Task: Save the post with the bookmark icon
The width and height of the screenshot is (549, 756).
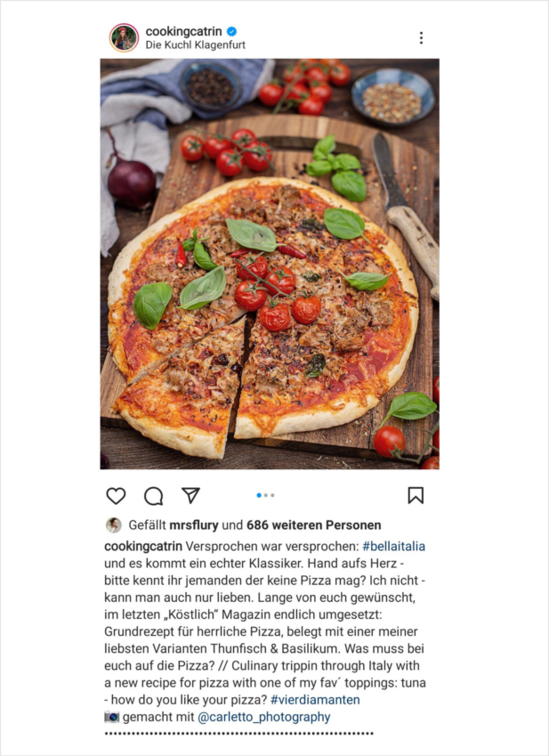Action: [x=416, y=495]
